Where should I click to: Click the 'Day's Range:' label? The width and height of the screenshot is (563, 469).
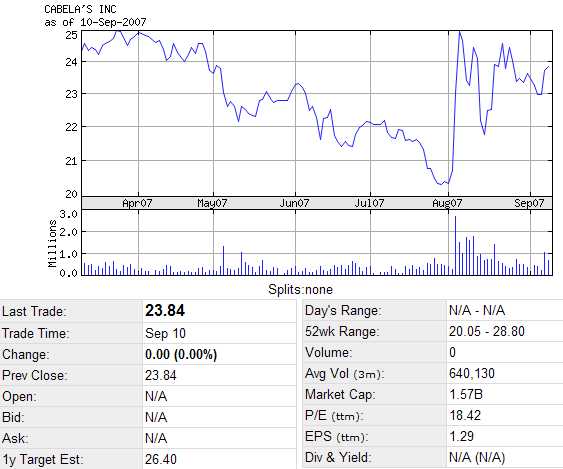coord(342,311)
